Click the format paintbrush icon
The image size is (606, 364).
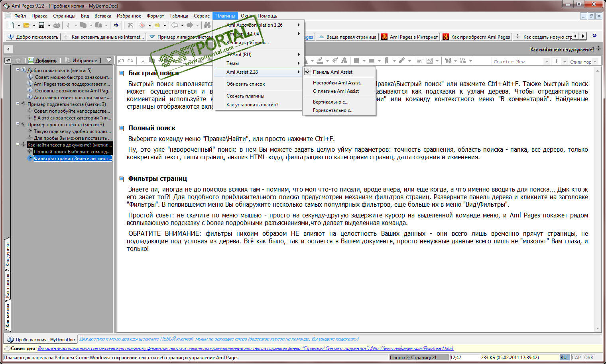tap(335, 61)
